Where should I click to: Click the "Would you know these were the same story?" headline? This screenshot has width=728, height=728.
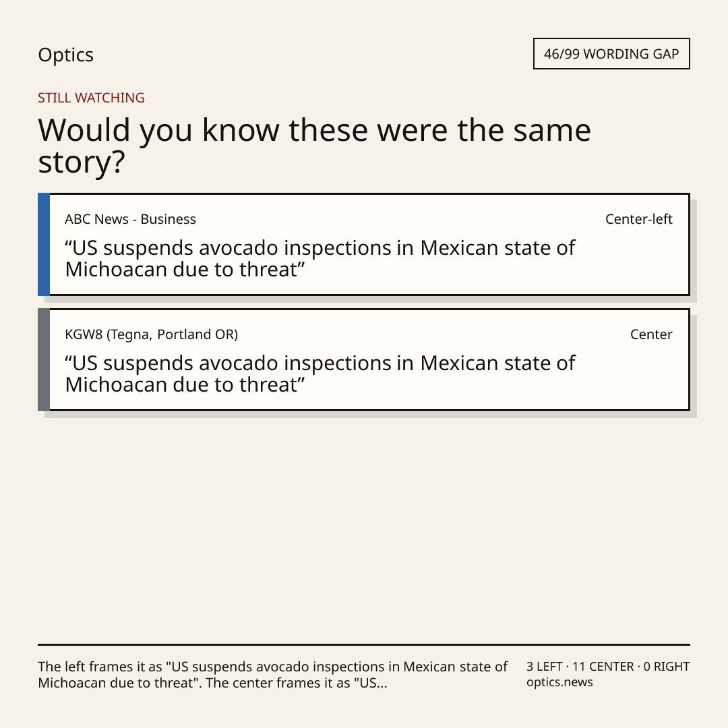314,146
